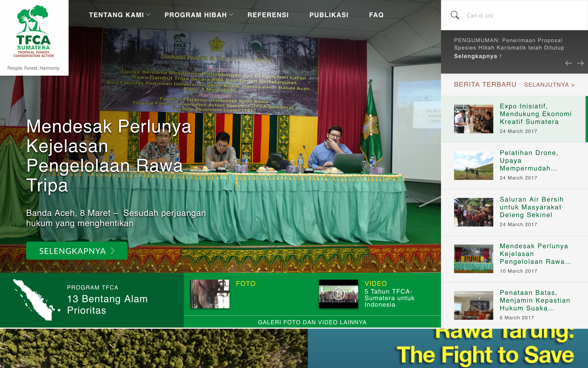This screenshot has height=368, width=588.
Task: Click the green Selengkapnya hero button
Action: [77, 251]
